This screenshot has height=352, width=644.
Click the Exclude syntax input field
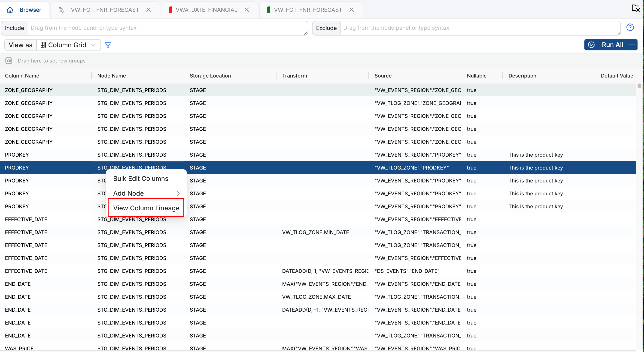coord(480,28)
